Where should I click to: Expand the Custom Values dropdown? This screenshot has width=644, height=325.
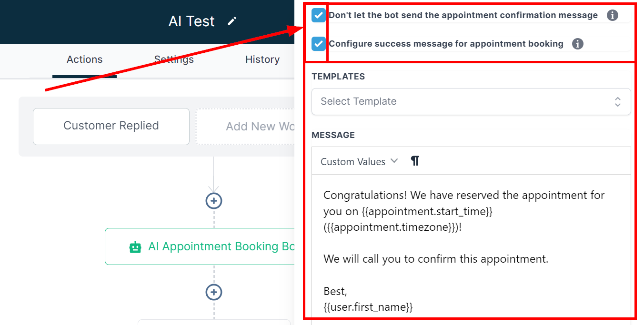click(x=359, y=161)
